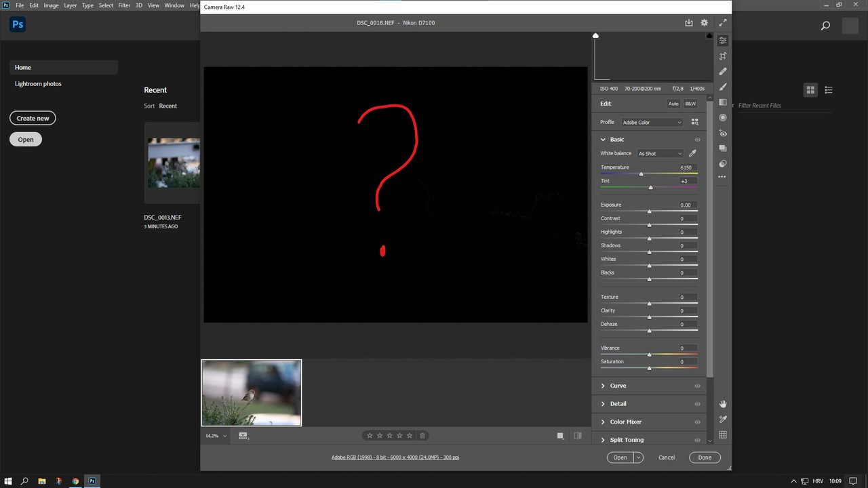Open Camera Raw preferences gear
The image size is (868, 488).
click(705, 22)
